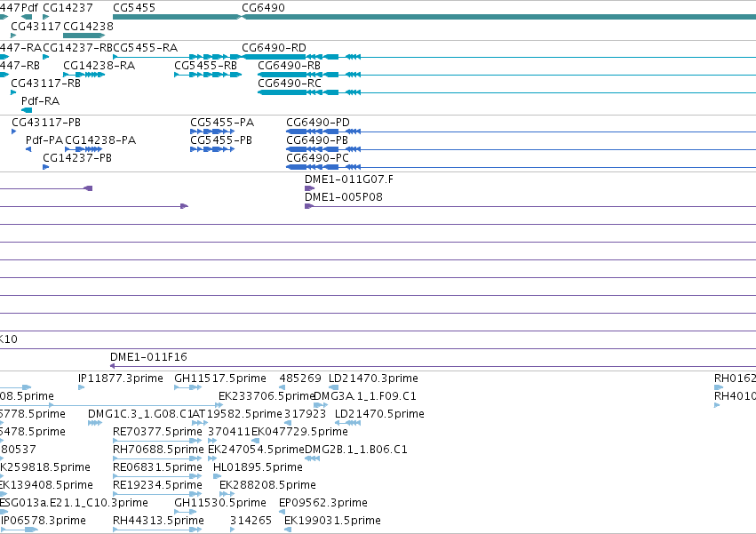
Task: Select EST IP11877.3prime
Action: 121,379
